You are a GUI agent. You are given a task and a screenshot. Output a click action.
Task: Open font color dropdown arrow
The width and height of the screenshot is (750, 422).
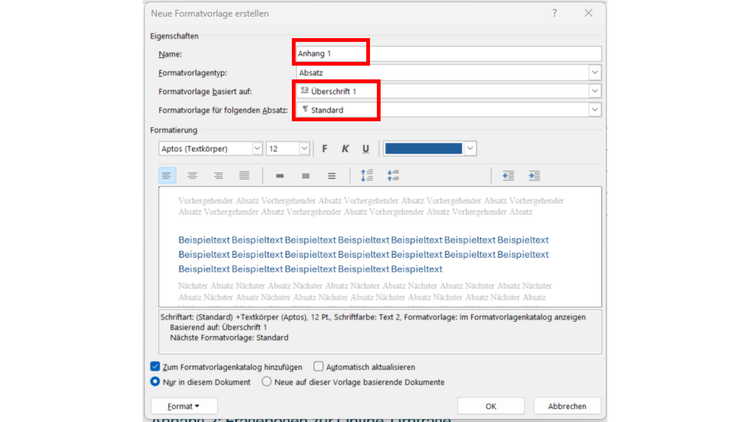[470, 149]
